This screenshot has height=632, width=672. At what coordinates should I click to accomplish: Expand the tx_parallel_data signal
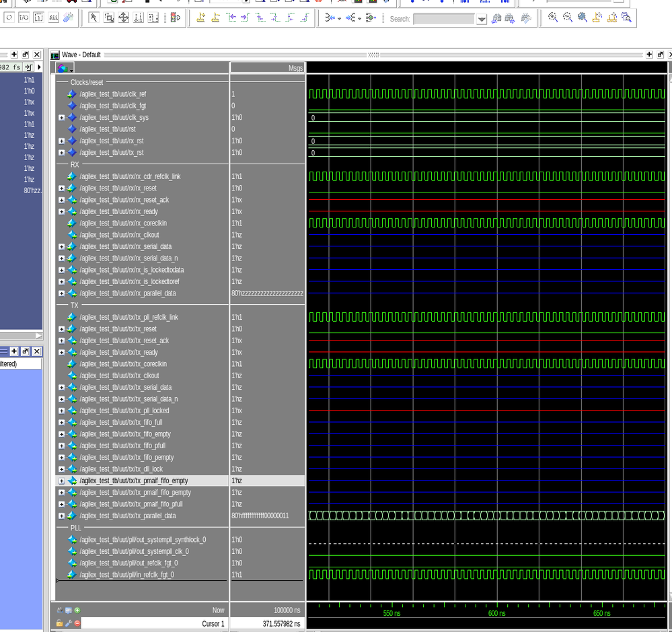pos(62,516)
